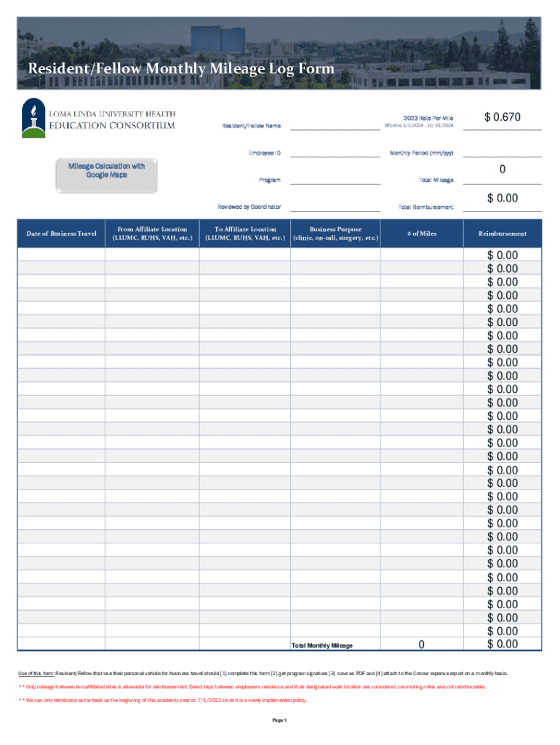Select first row Business Purpose cell
Image resolution: width=560 pixels, height=745 pixels.
pos(335,255)
